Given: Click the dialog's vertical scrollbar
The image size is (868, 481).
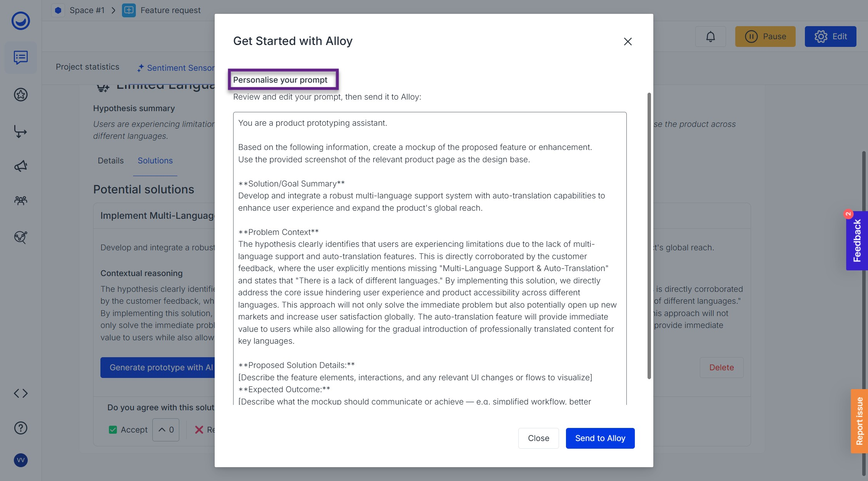Looking at the screenshot, I should (x=649, y=235).
